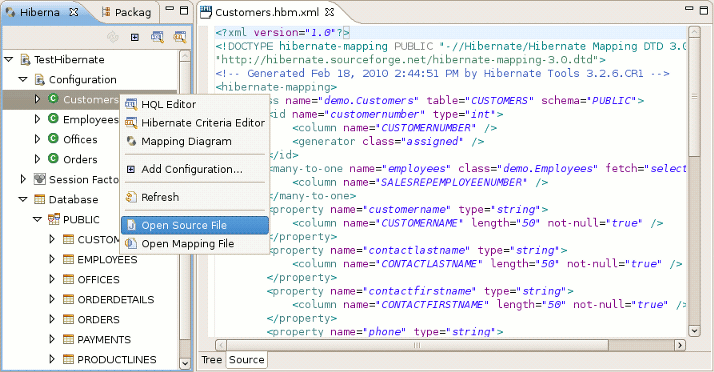The height and width of the screenshot is (372, 714).
Task: Click the Session Factory icon
Action: pyautogui.click(x=40, y=179)
